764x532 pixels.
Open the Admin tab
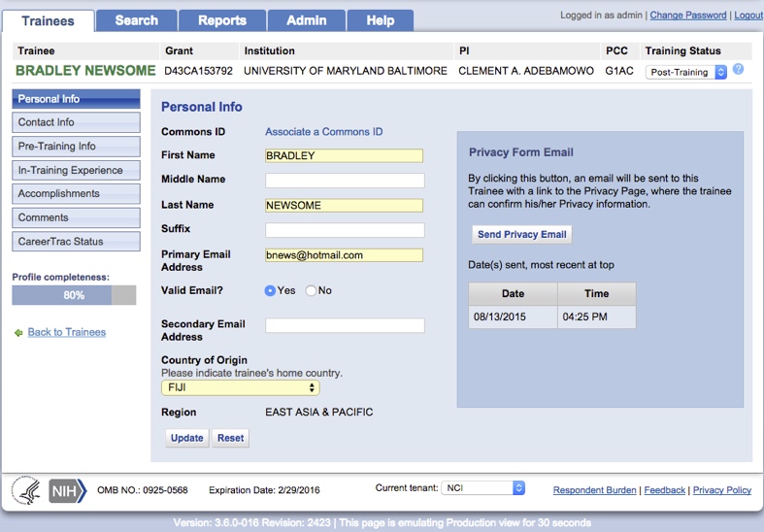307,20
